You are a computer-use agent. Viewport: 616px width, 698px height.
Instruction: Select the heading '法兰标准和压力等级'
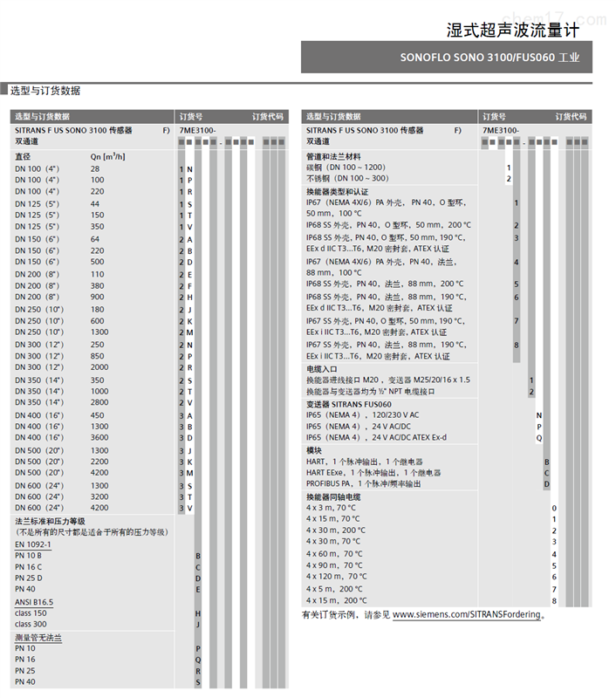(50, 521)
